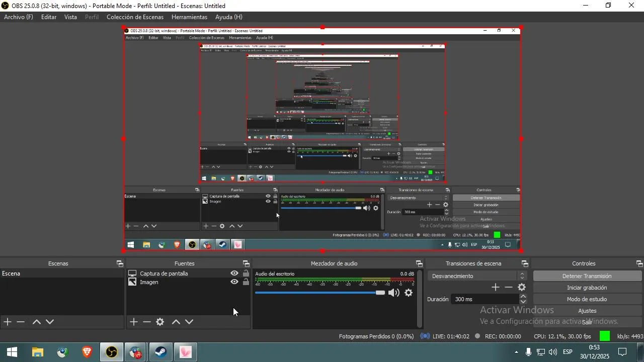Undock the Controles panel
This screenshot has width=644, height=362.
[x=639, y=263]
